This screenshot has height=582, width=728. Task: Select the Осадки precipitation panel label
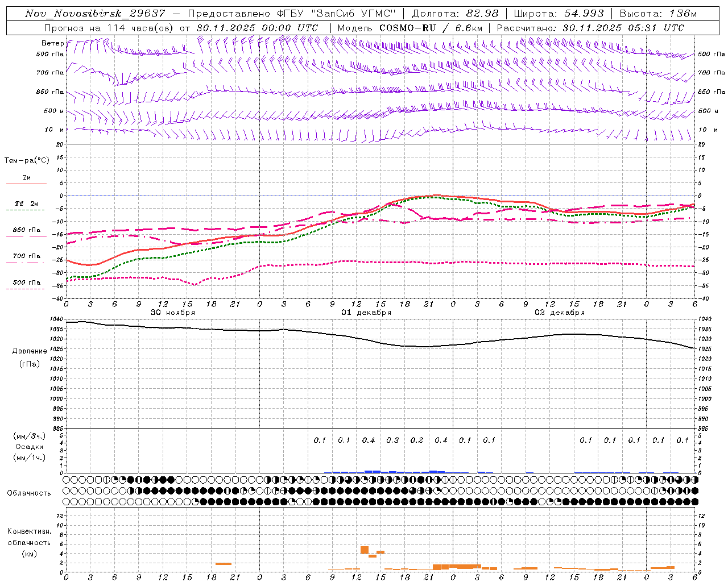tap(30, 447)
